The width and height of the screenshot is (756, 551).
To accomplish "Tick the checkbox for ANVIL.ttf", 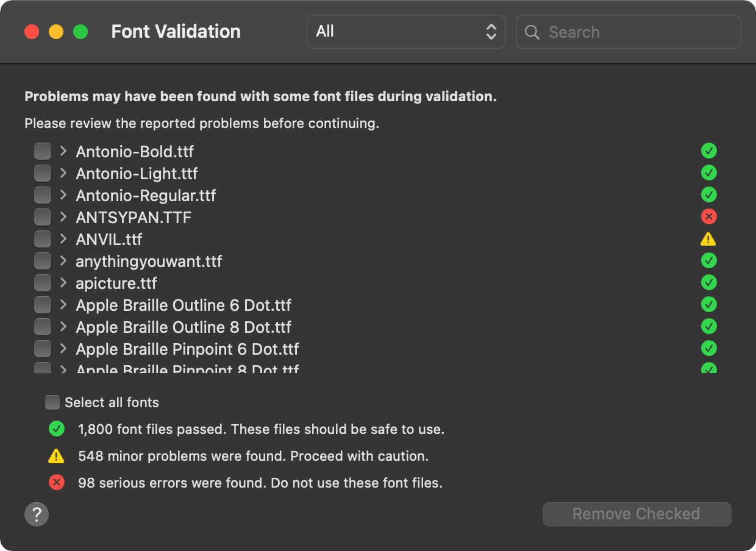I will [43, 239].
